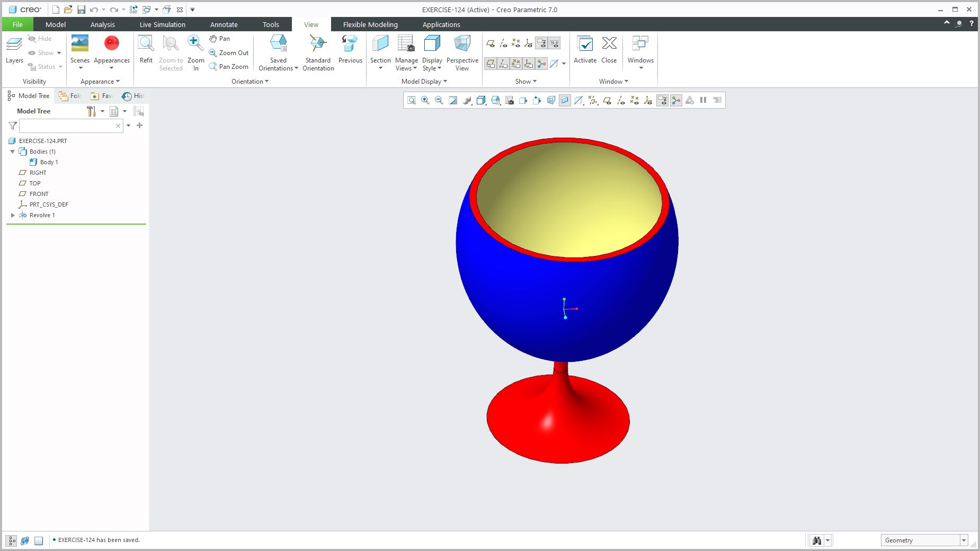The height and width of the screenshot is (551, 980).
Task: Click Zoom Out in the Orientation group
Action: pyautogui.click(x=229, y=52)
